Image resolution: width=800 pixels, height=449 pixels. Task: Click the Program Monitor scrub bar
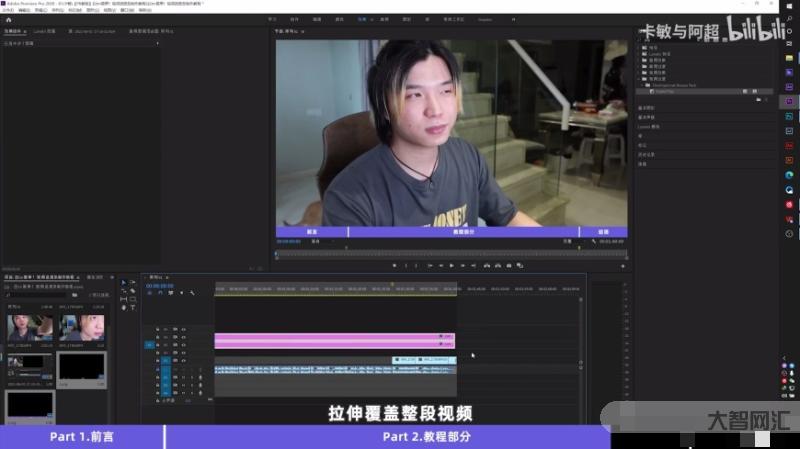point(450,251)
